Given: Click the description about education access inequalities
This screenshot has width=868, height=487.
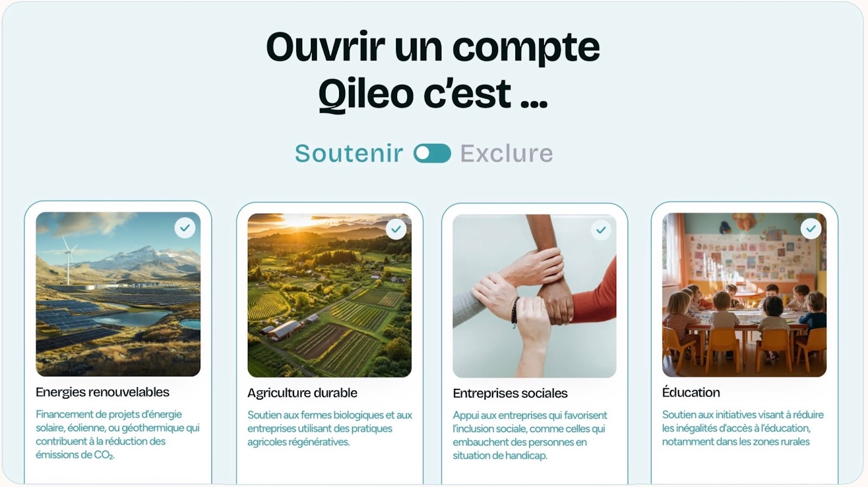Looking at the screenshot, I should [x=743, y=428].
